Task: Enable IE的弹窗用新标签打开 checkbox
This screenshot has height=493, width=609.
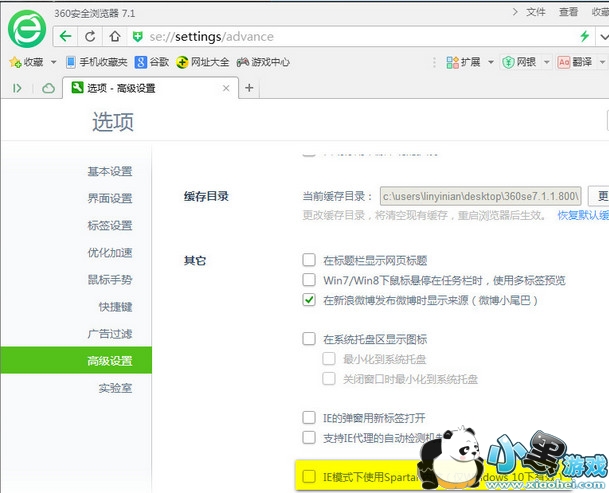Action: coord(309,418)
